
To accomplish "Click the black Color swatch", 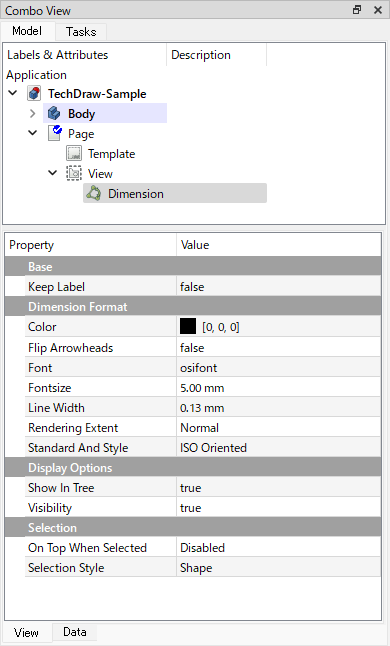I will pyautogui.click(x=188, y=327).
